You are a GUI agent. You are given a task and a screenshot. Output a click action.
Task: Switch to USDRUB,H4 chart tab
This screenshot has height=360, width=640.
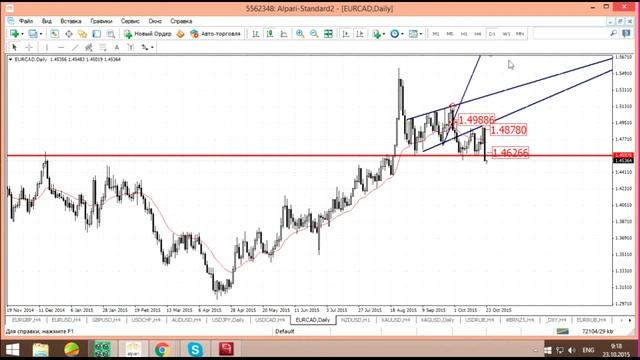[x=480, y=320]
